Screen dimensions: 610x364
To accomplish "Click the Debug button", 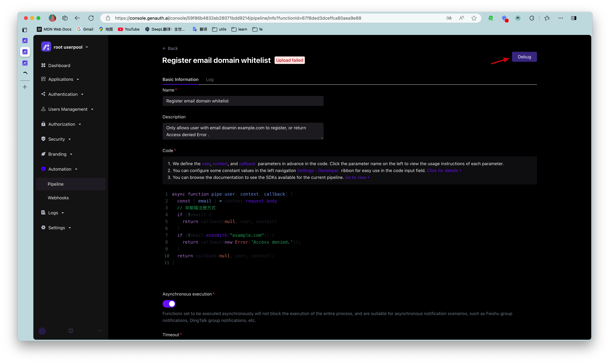I will tap(524, 57).
